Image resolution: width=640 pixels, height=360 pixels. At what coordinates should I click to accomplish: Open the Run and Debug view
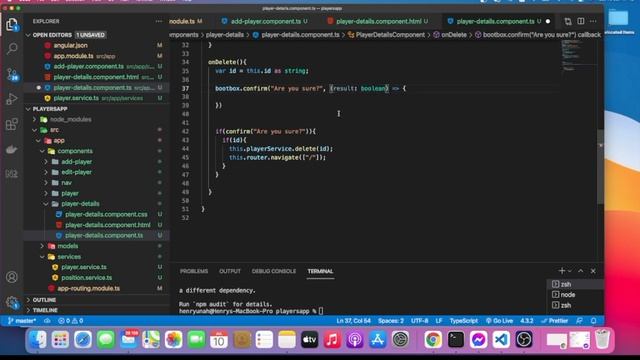12,99
